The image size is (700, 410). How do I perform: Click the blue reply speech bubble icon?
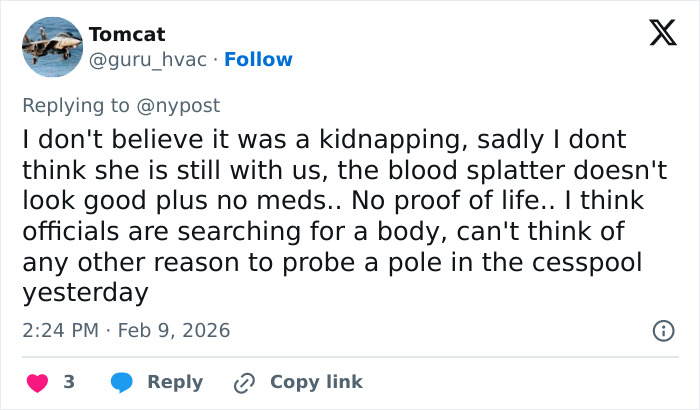pos(122,382)
